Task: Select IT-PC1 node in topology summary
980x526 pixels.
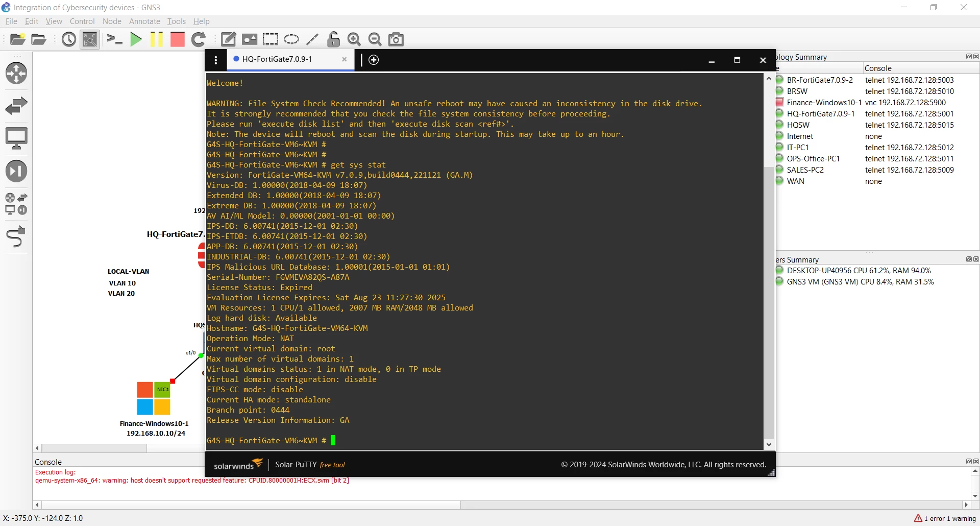Action: coord(798,148)
